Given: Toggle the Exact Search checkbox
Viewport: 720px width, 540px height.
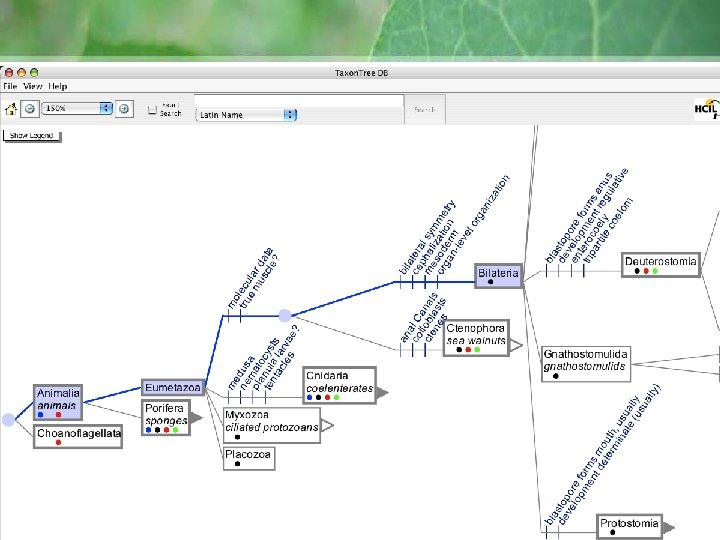Looking at the screenshot, I should 152,109.
